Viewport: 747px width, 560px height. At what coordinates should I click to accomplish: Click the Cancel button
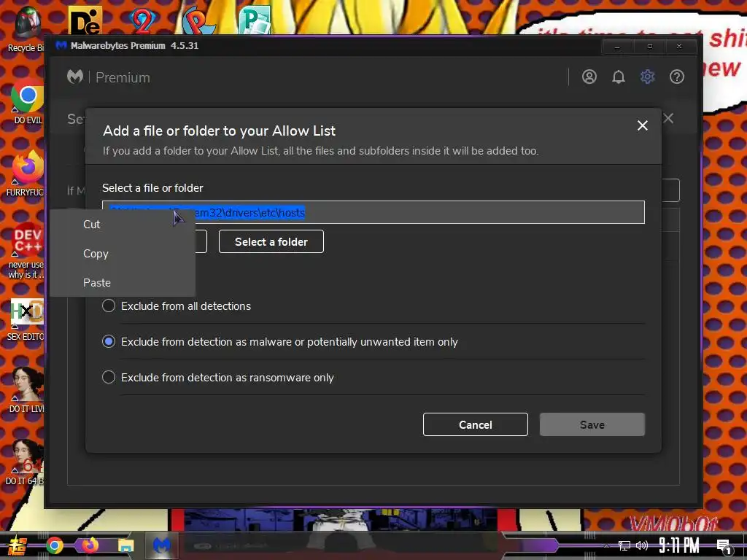pyautogui.click(x=475, y=424)
